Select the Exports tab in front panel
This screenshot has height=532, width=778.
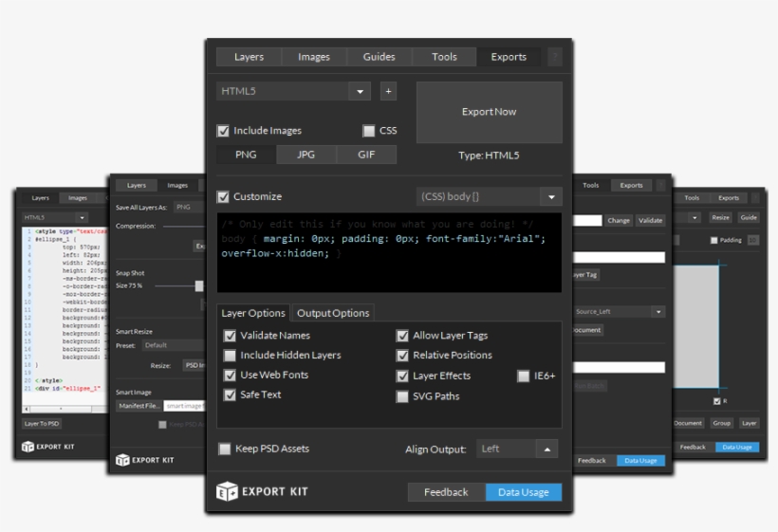(509, 57)
